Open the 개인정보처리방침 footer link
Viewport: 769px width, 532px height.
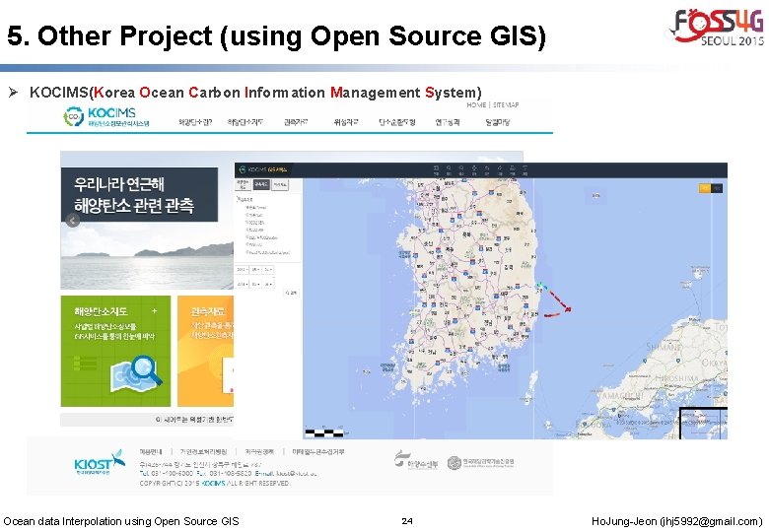click(x=203, y=451)
